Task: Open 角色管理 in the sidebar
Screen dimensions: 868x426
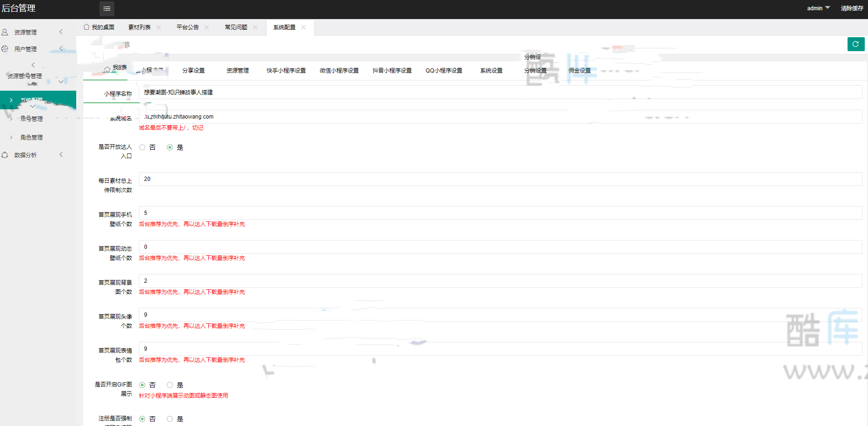Action: coord(32,137)
